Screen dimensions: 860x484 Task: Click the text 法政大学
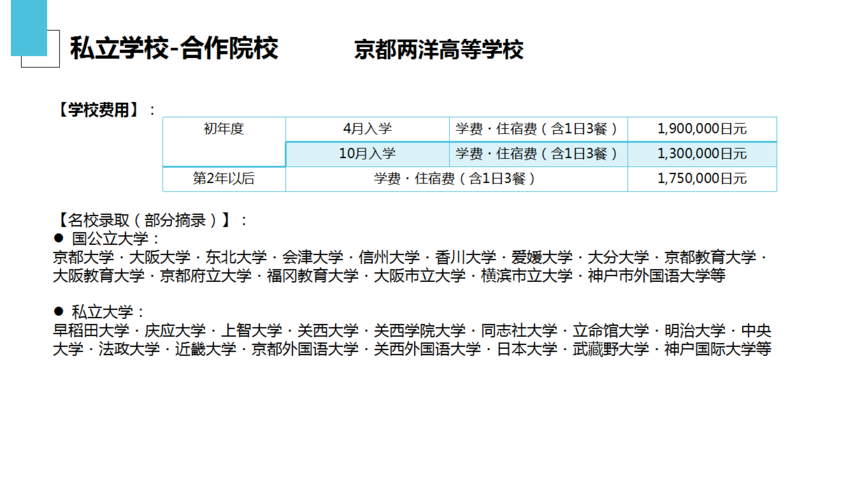[129, 349]
